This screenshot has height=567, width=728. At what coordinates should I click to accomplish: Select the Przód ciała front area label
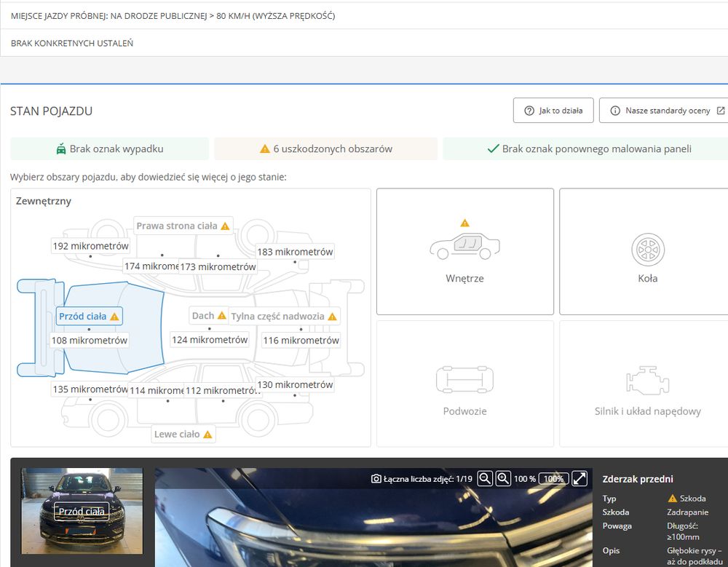click(89, 316)
